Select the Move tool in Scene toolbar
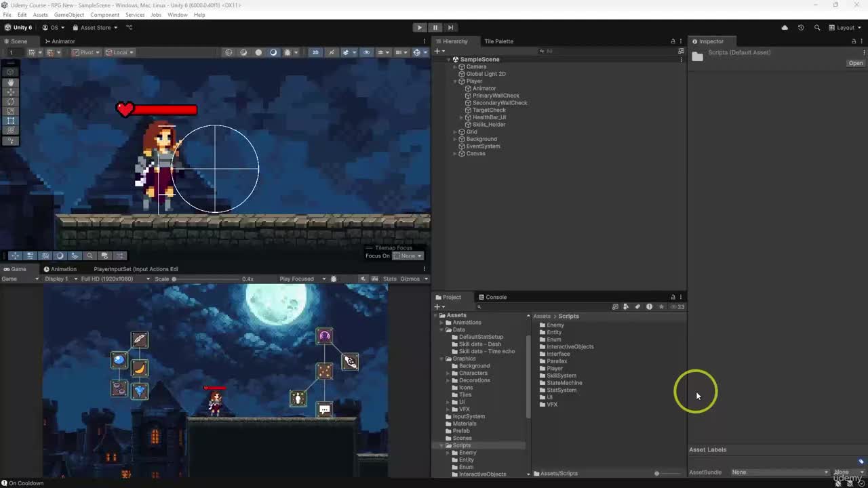 coord(11,91)
